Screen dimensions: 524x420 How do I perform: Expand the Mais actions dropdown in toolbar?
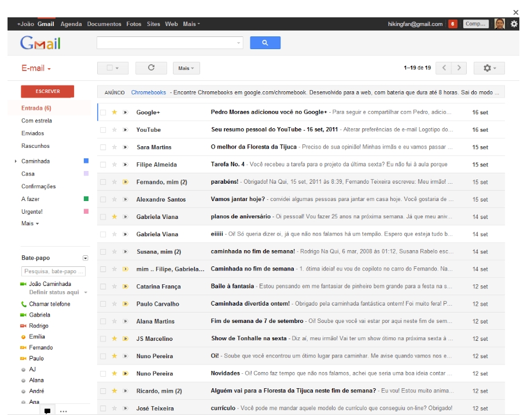186,68
